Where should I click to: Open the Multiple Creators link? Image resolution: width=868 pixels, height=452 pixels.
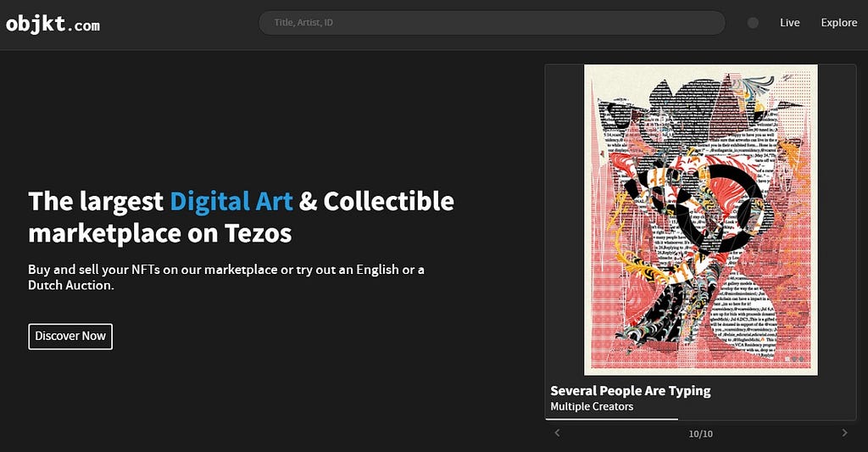coord(592,406)
